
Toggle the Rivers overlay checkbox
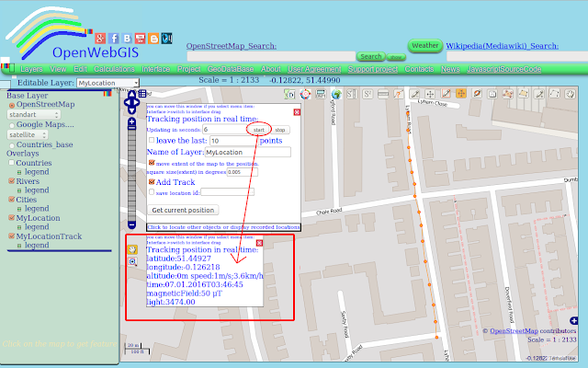coord(12,181)
